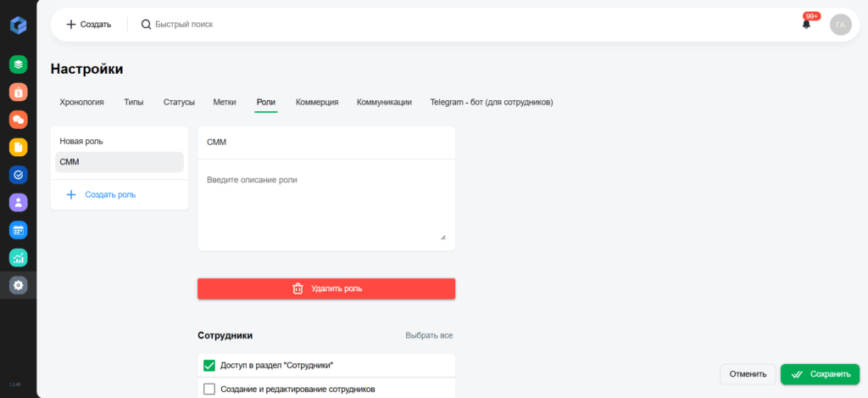
Task: Select the Роли tab
Action: pos(266,102)
